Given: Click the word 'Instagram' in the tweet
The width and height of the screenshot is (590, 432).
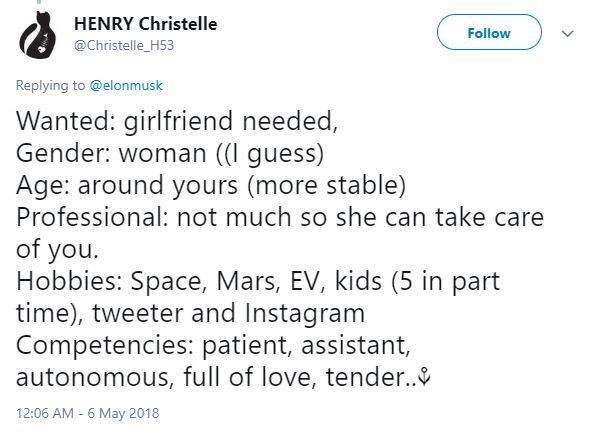Looking at the screenshot, I should [x=305, y=313].
